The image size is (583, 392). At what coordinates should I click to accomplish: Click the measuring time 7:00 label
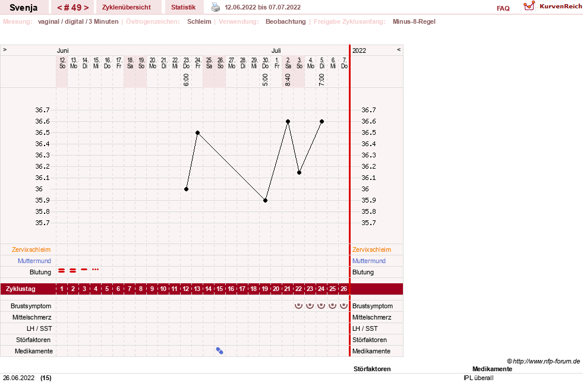click(322, 80)
